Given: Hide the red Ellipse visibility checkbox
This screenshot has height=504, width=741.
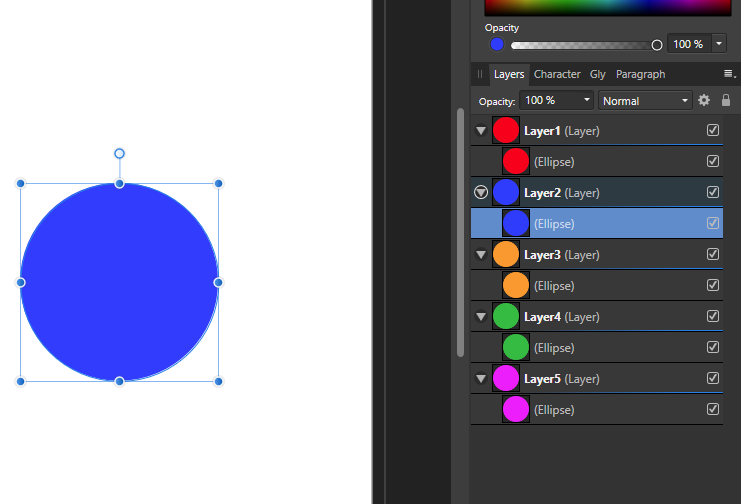Looking at the screenshot, I should coord(713,161).
